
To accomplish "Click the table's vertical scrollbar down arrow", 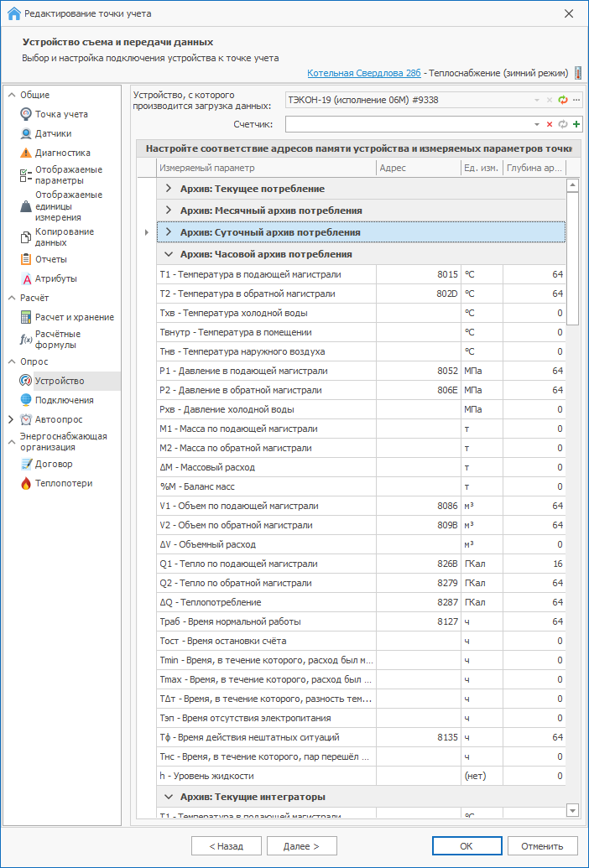I will (573, 809).
